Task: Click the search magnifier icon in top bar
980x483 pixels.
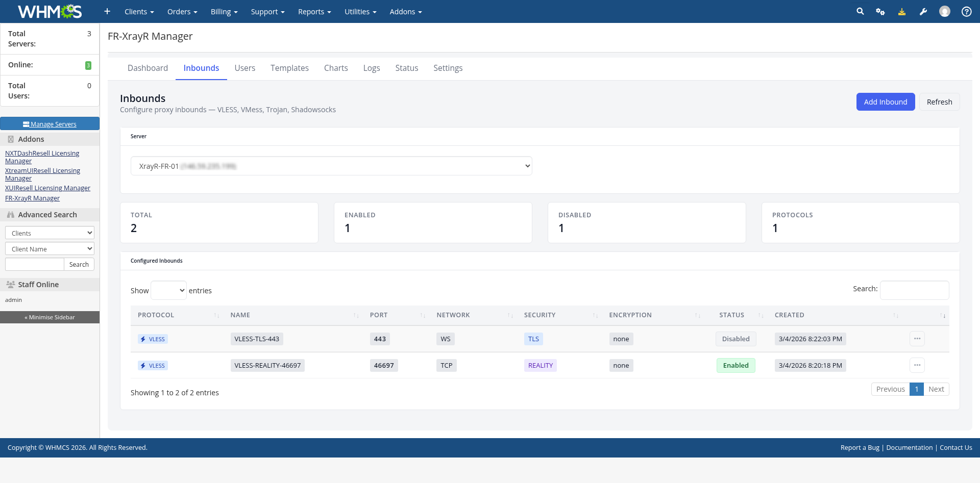Action: [x=860, y=11]
